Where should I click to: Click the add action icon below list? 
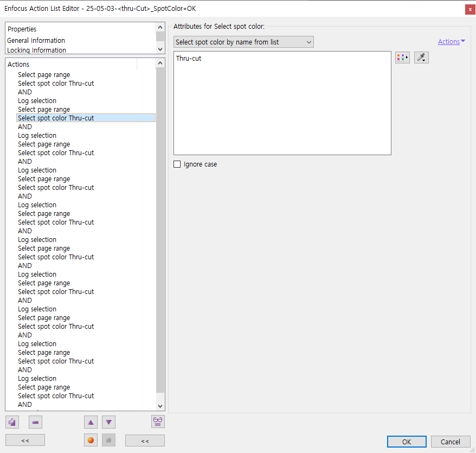(12, 422)
